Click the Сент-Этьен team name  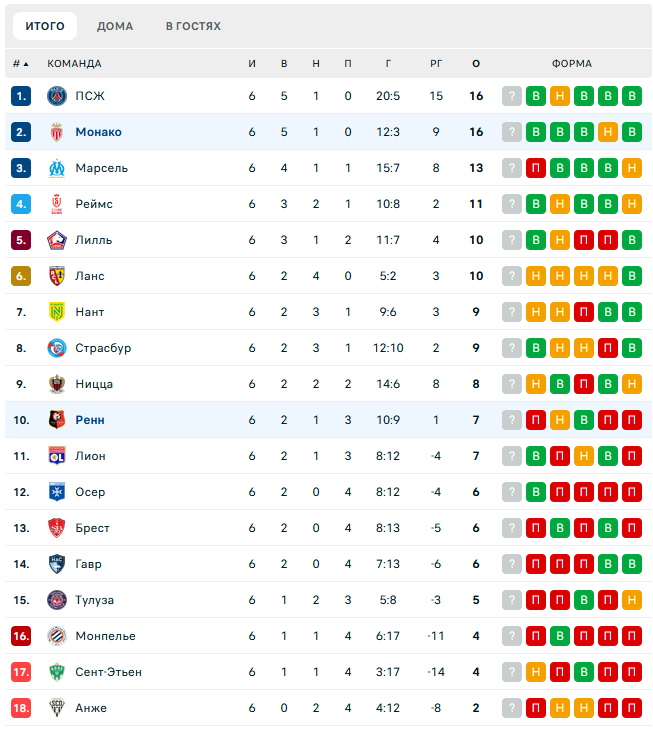pos(108,672)
